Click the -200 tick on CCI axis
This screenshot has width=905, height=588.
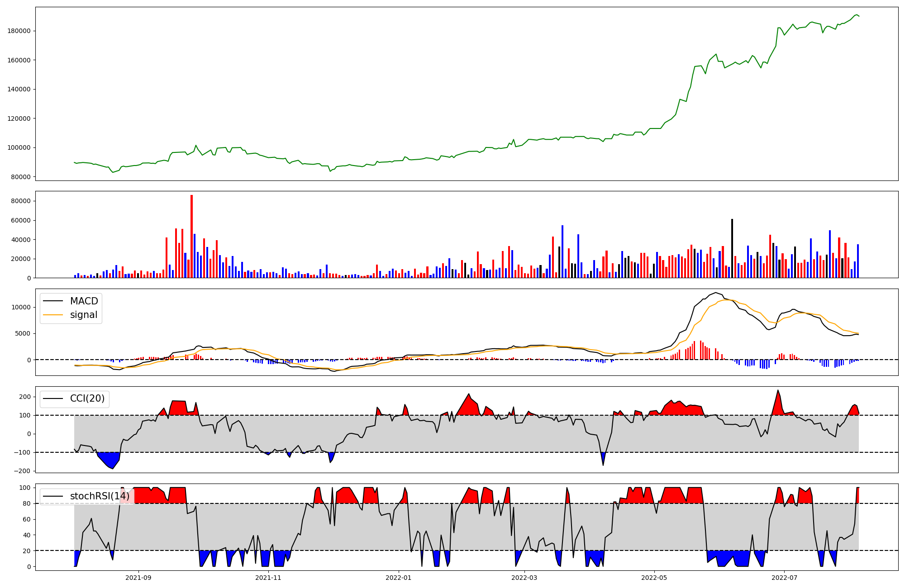23,471
